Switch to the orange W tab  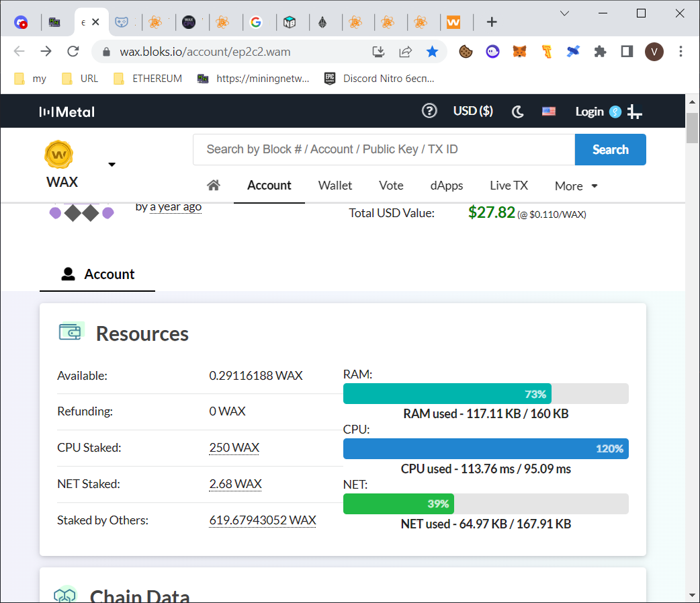453,22
